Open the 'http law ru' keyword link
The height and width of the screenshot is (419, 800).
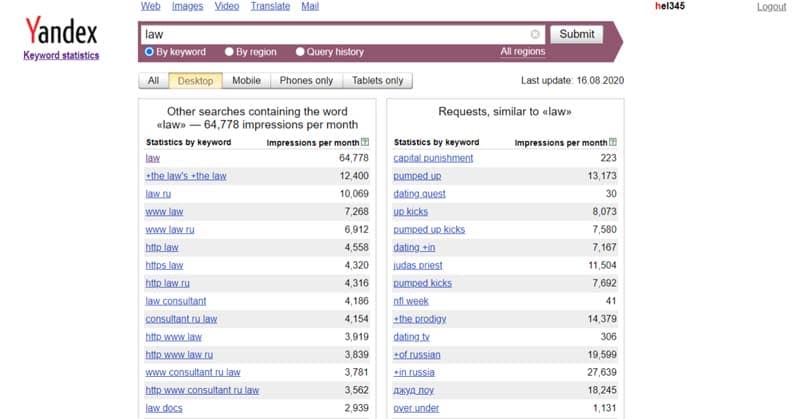point(167,283)
